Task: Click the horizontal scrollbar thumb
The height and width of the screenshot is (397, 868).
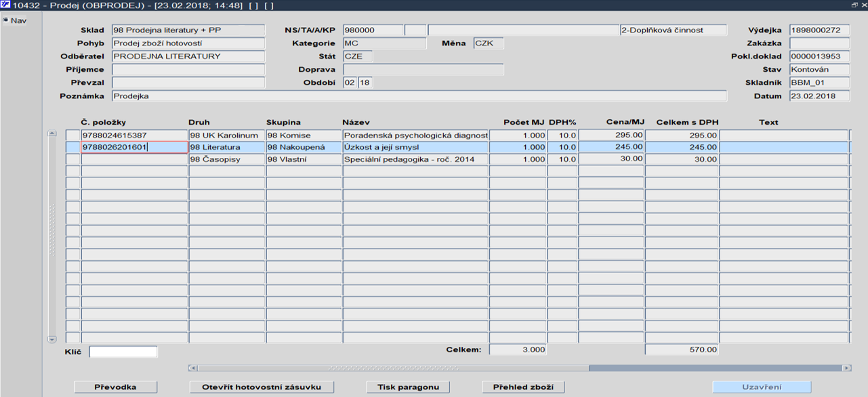Action: pos(393,368)
